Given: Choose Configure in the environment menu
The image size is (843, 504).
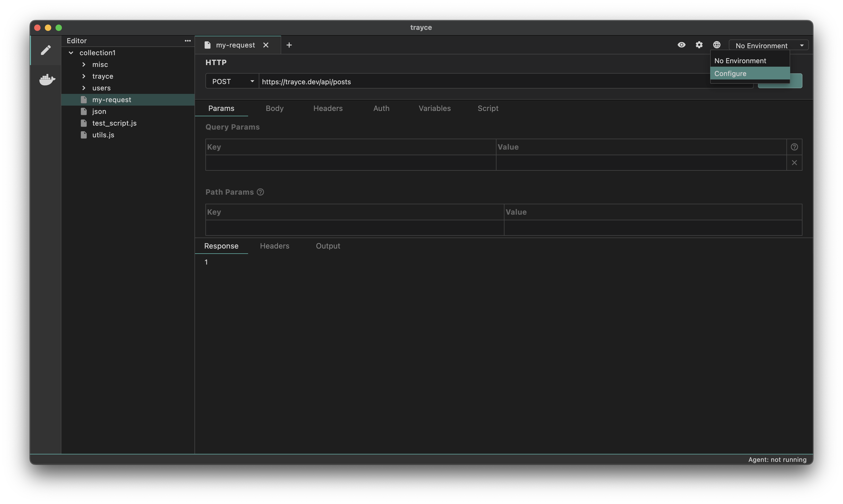Looking at the screenshot, I should pyautogui.click(x=750, y=74).
